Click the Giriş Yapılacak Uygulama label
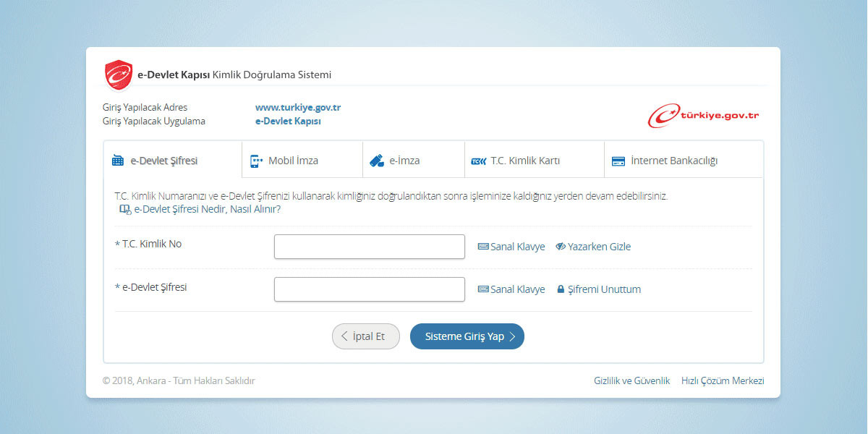The width and height of the screenshot is (868, 434). pyautogui.click(x=154, y=121)
